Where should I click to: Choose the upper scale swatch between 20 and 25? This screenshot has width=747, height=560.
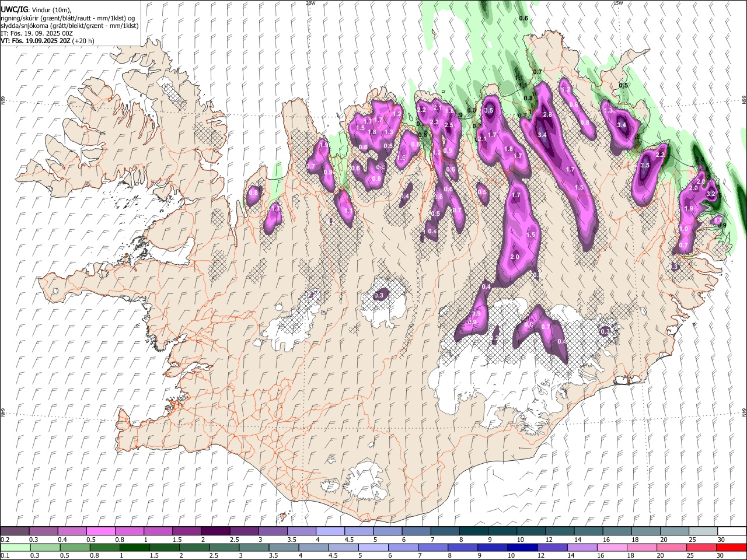pyautogui.click(x=675, y=531)
